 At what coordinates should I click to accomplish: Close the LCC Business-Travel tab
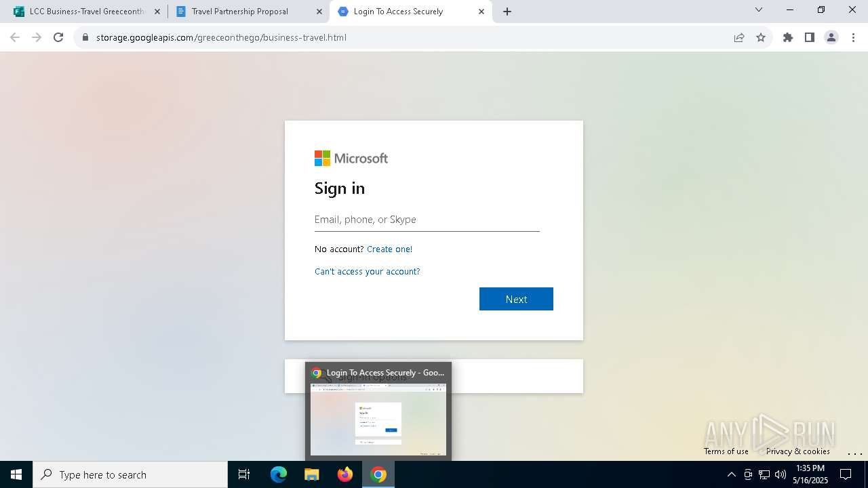[157, 12]
